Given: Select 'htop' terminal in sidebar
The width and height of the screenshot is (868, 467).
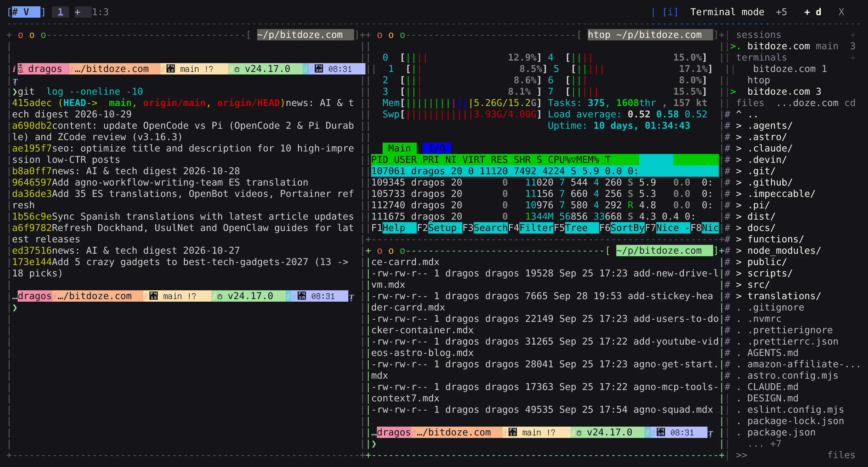Looking at the screenshot, I should click(x=758, y=80).
